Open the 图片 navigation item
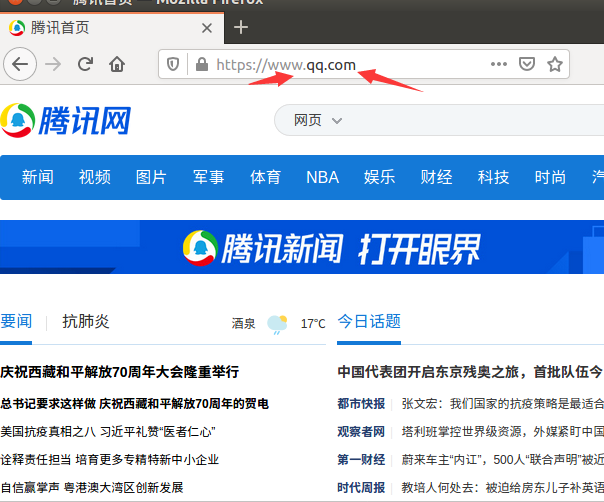Viewport: 604px width, 502px height. click(x=151, y=177)
